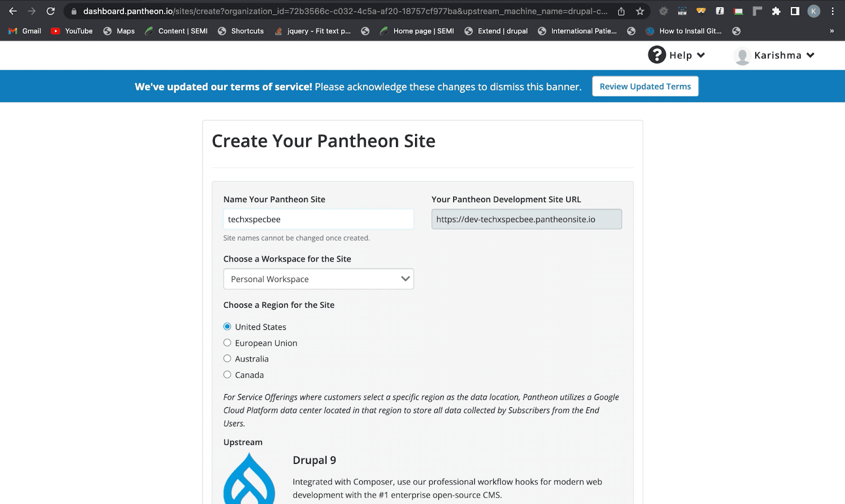Click the Karishma user avatar icon
This screenshot has height=504, width=845.
(742, 56)
